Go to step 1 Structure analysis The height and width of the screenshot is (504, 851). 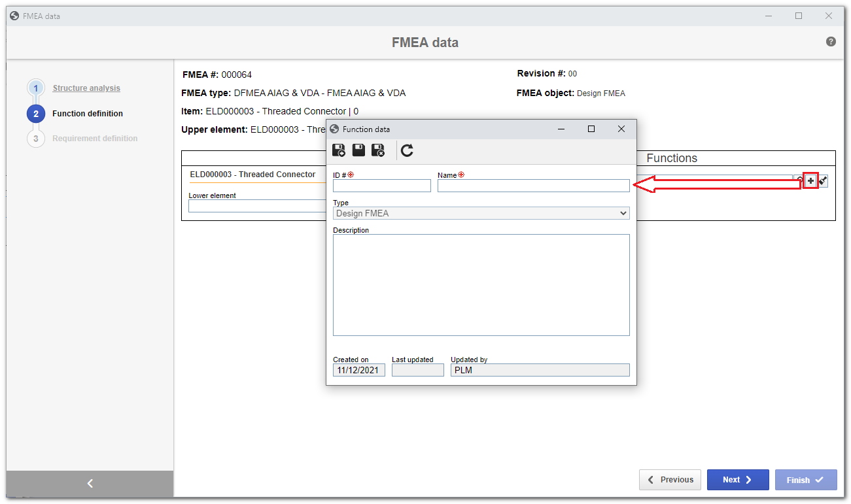tap(86, 88)
